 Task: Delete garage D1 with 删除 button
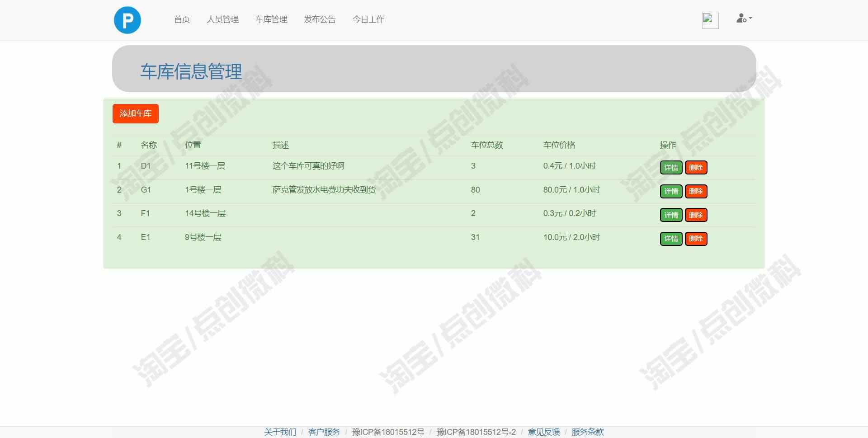(696, 168)
